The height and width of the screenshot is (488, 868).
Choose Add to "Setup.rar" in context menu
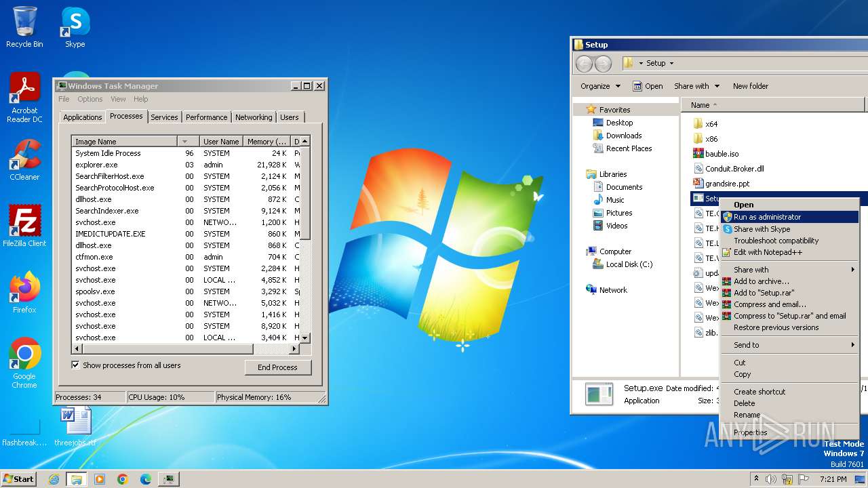(x=791, y=293)
